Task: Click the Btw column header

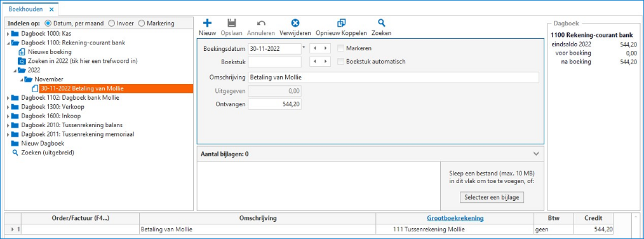Action: tap(554, 218)
